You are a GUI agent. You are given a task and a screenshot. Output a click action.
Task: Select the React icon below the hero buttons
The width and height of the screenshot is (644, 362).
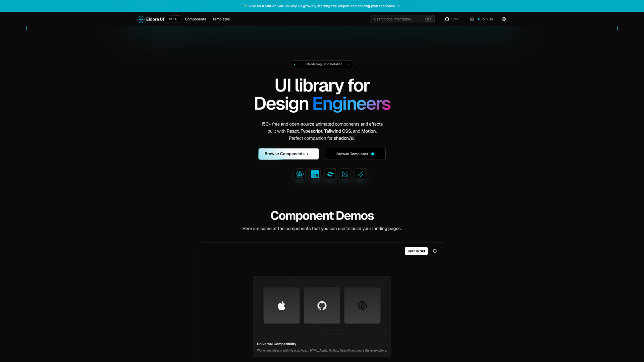pyautogui.click(x=300, y=174)
